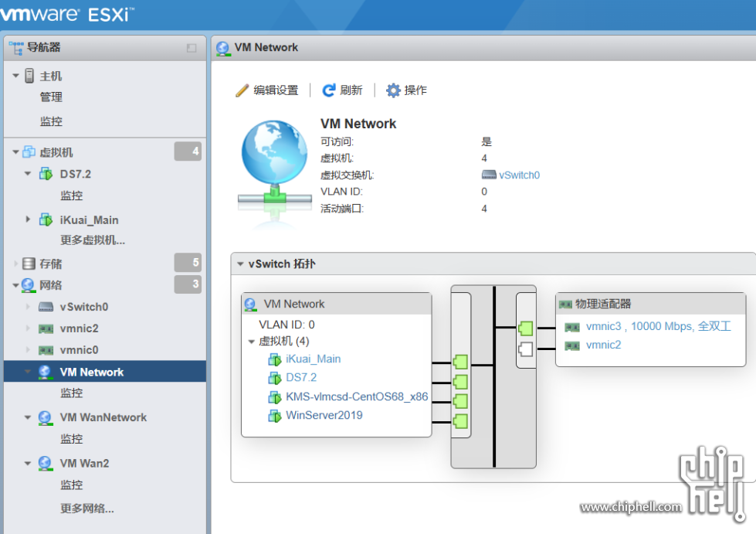Click the Navigator panel tree icon
This screenshot has width=756, height=534.
(16, 48)
